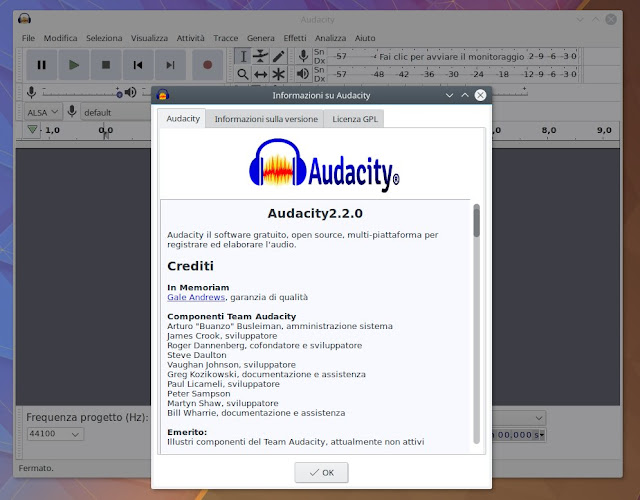This screenshot has width=640, height=500.
Task: Click the Crediti heading
Action: [191, 266]
